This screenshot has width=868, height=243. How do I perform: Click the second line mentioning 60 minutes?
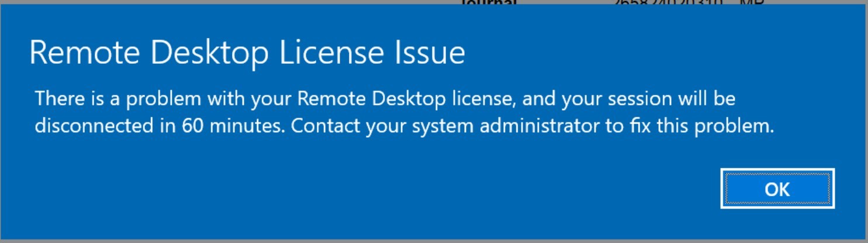click(404, 126)
